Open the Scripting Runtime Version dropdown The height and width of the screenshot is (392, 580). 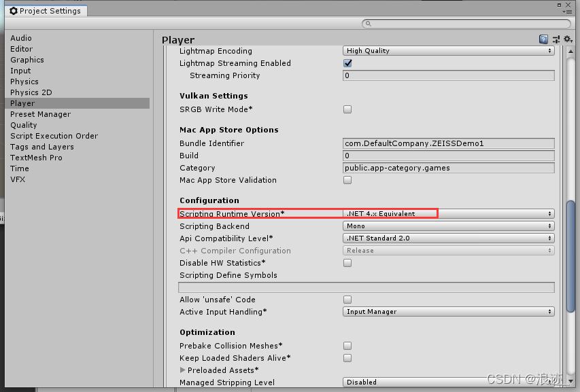449,213
